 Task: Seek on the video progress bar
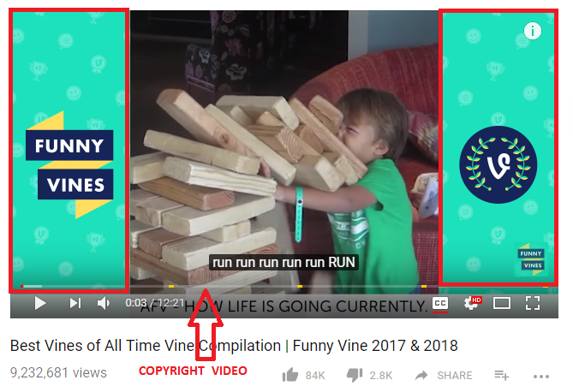[284, 287]
